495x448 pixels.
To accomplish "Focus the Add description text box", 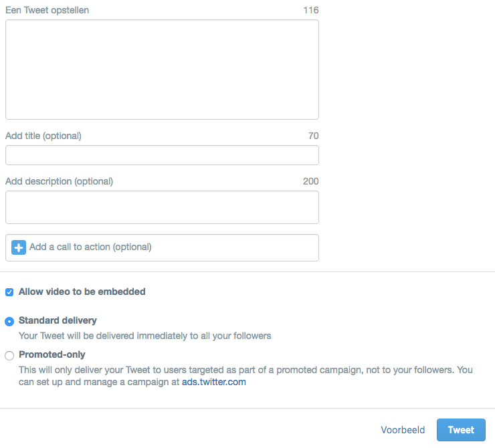I will tap(162, 207).
